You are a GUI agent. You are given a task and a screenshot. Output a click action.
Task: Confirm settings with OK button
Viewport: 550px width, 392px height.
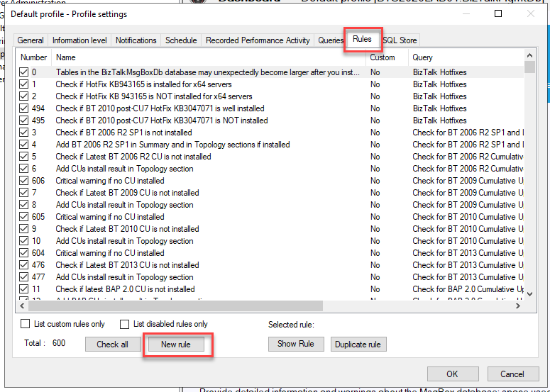452,374
